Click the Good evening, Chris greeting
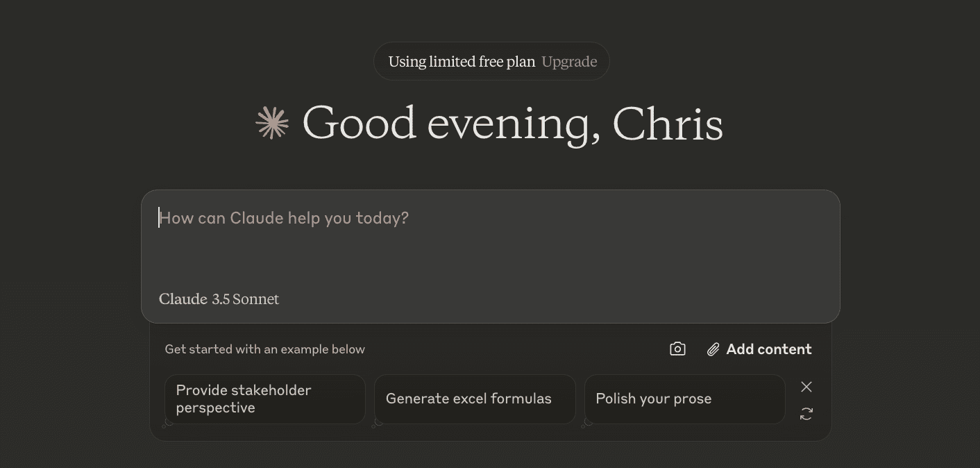The height and width of the screenshot is (468, 980). pos(512,124)
